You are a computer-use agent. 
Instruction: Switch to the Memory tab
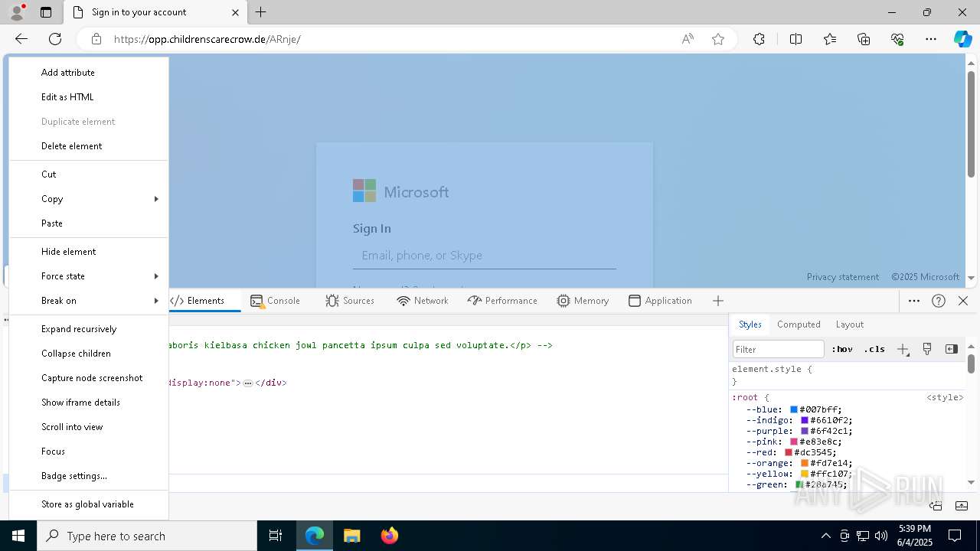(583, 301)
